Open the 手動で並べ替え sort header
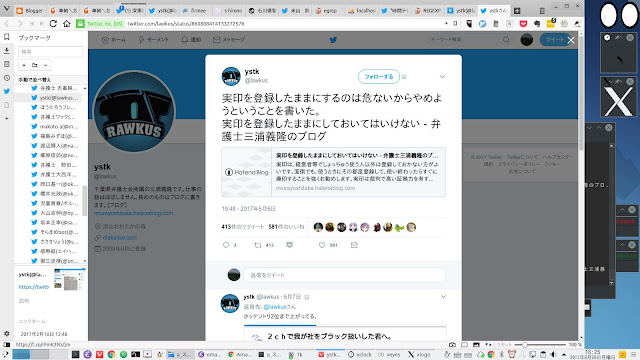The height and width of the screenshot is (360, 640). [x=35, y=80]
